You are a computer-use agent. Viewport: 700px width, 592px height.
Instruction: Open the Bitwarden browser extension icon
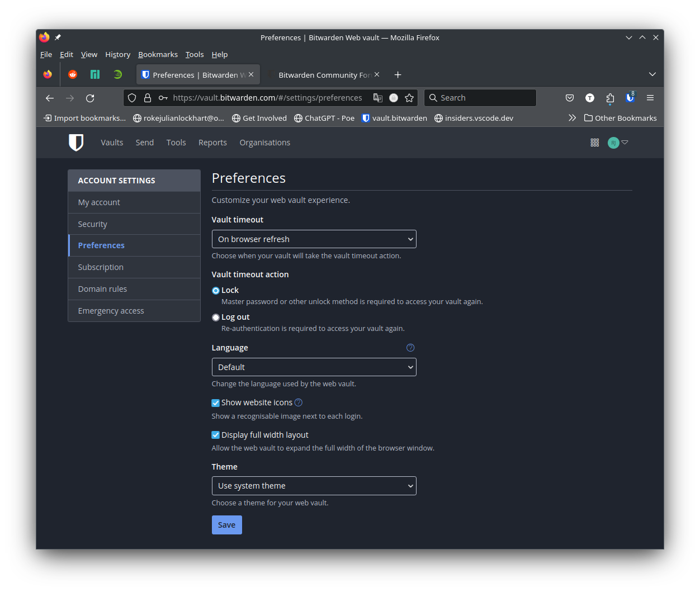coord(630,97)
